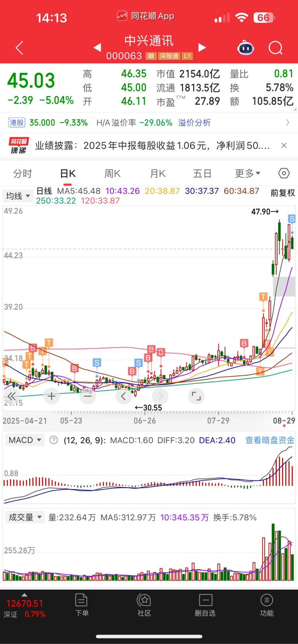
Task: Tap the 换手:5.78% label in volume panel
Action: [x=235, y=517]
